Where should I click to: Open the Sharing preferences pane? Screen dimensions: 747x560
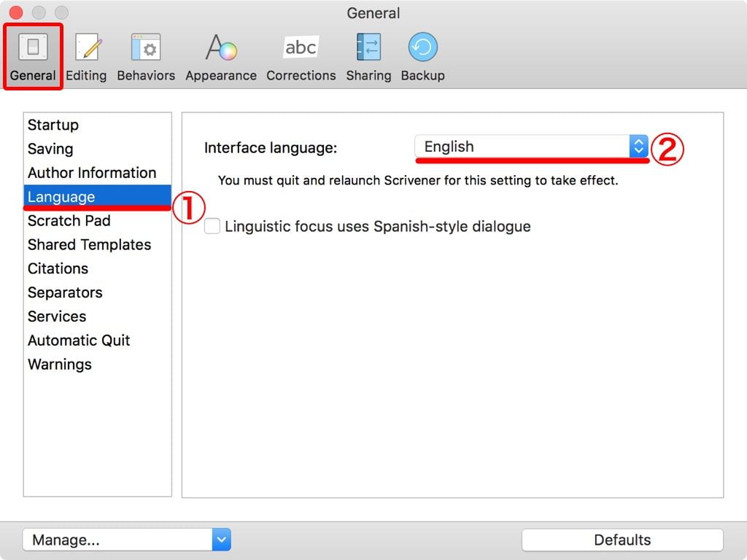coord(368,57)
